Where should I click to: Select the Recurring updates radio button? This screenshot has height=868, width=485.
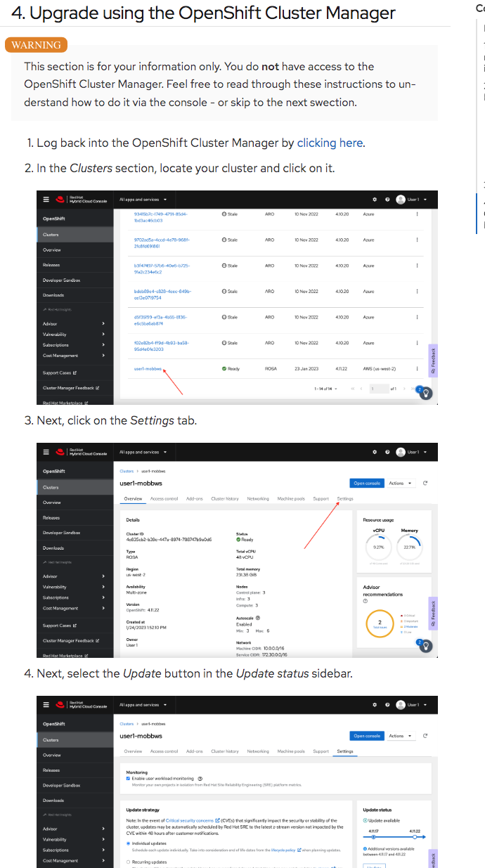tap(128, 862)
